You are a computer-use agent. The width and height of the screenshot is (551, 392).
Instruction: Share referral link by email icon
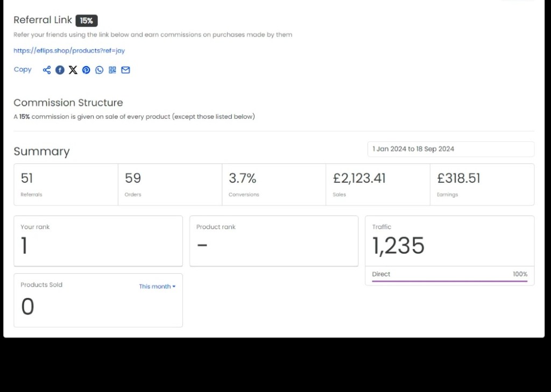pos(125,70)
